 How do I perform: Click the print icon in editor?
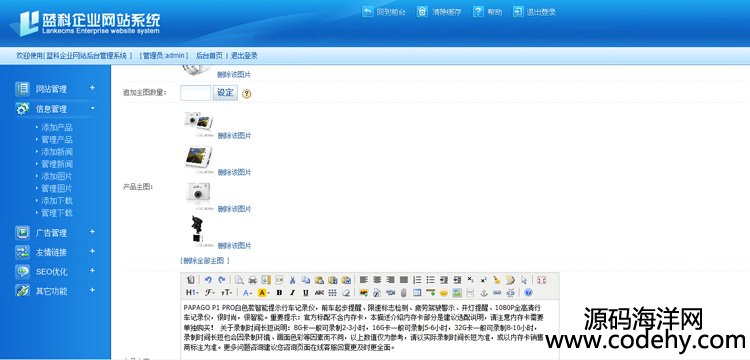point(253,280)
